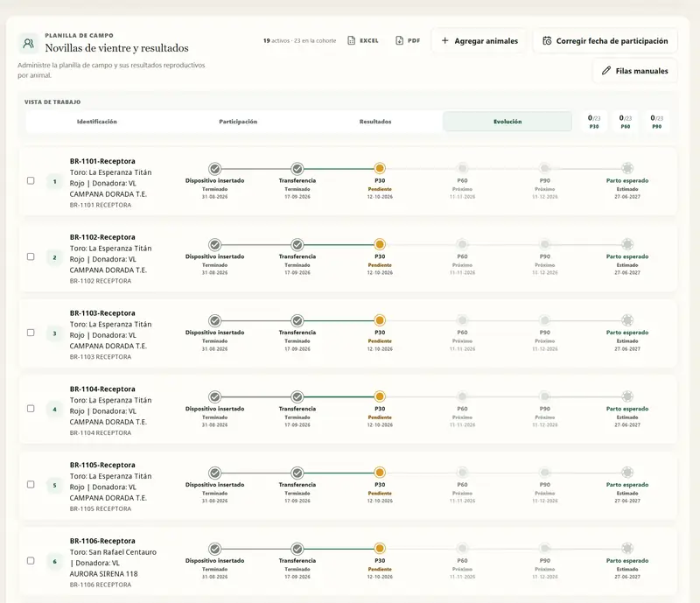
Task: Click the Excel export icon
Action: click(352, 40)
